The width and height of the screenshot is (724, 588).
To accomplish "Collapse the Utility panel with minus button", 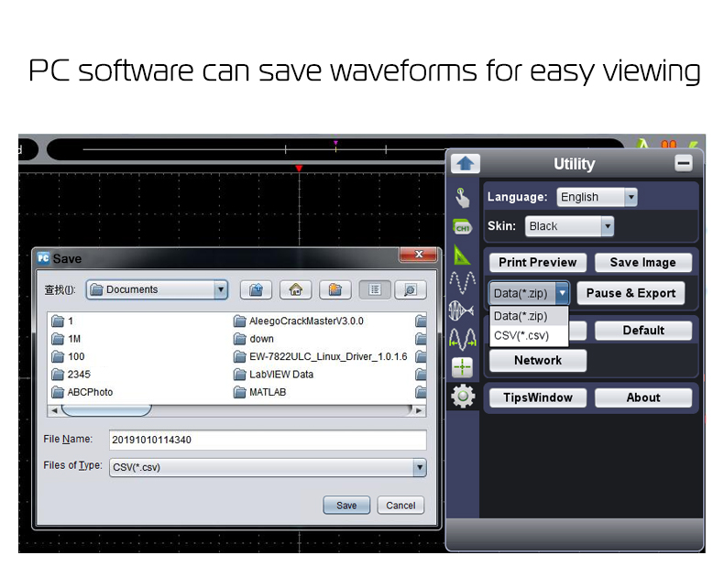I will (x=684, y=164).
